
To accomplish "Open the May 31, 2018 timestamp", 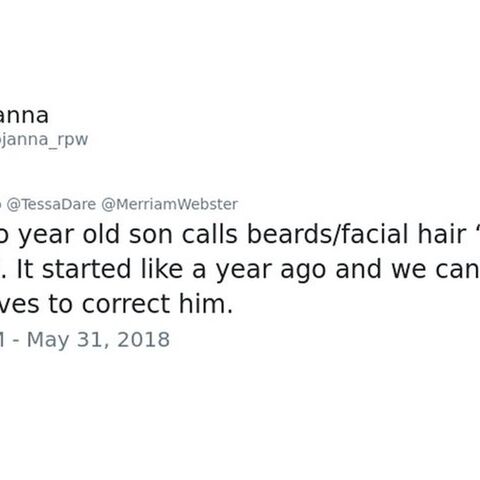I will click(x=85, y=340).
